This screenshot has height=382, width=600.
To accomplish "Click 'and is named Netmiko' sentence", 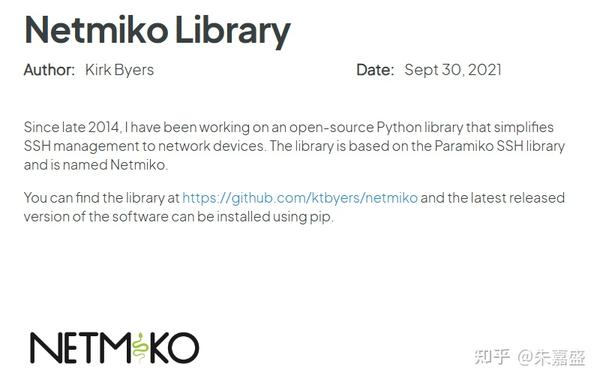I will [x=96, y=165].
